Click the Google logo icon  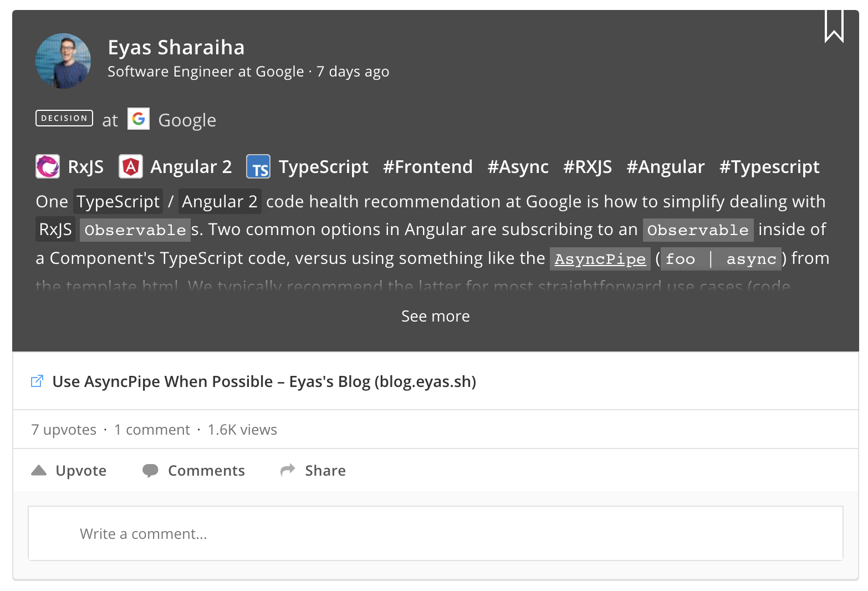pos(139,119)
